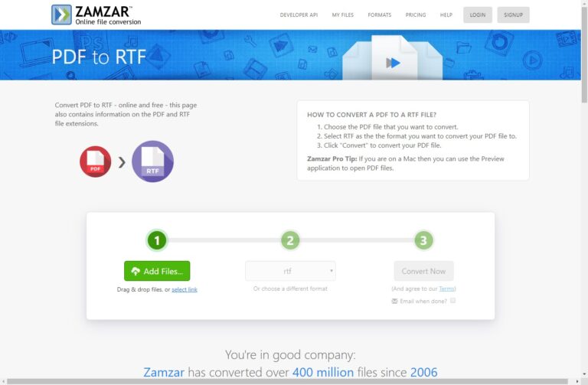Open Developer API menu item

coord(299,15)
